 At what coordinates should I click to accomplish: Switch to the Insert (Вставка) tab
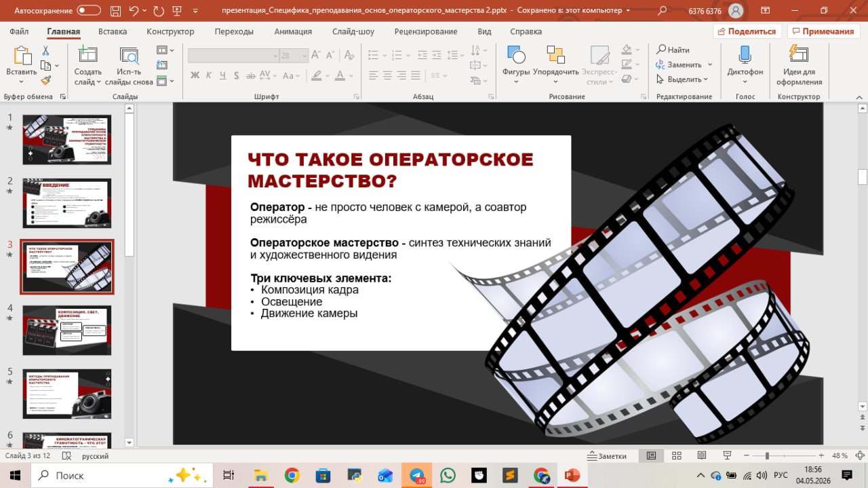click(113, 31)
